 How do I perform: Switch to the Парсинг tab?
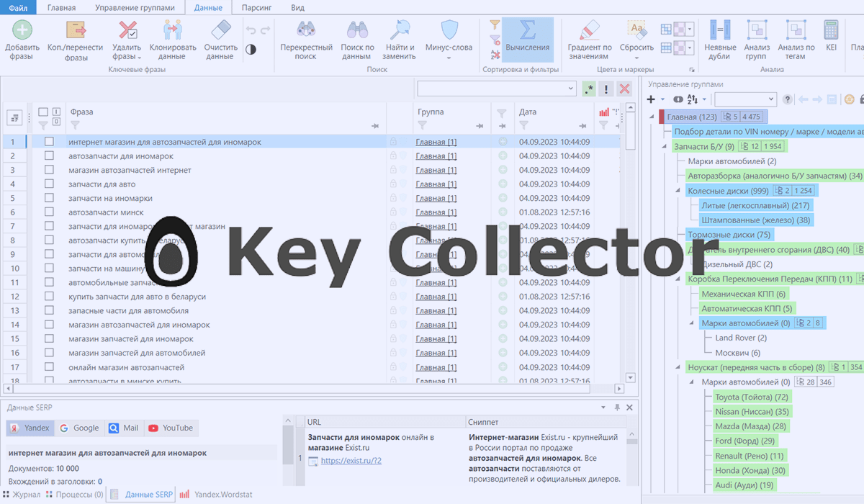click(x=256, y=6)
